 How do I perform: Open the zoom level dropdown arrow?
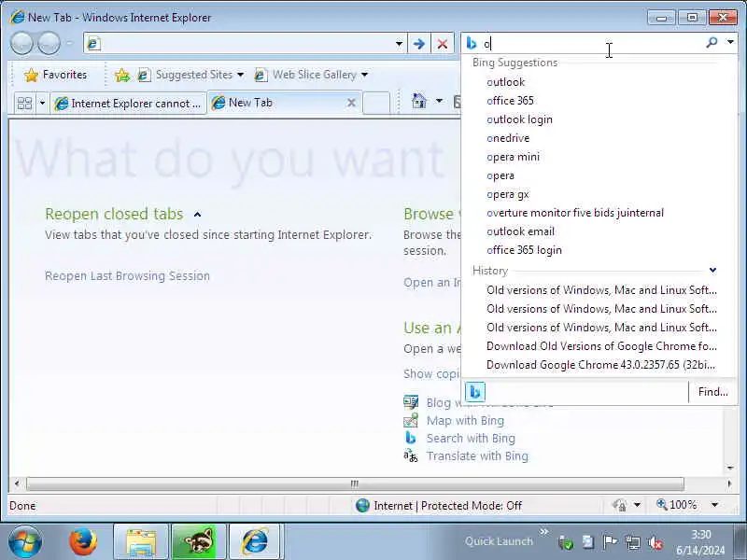click(x=714, y=505)
